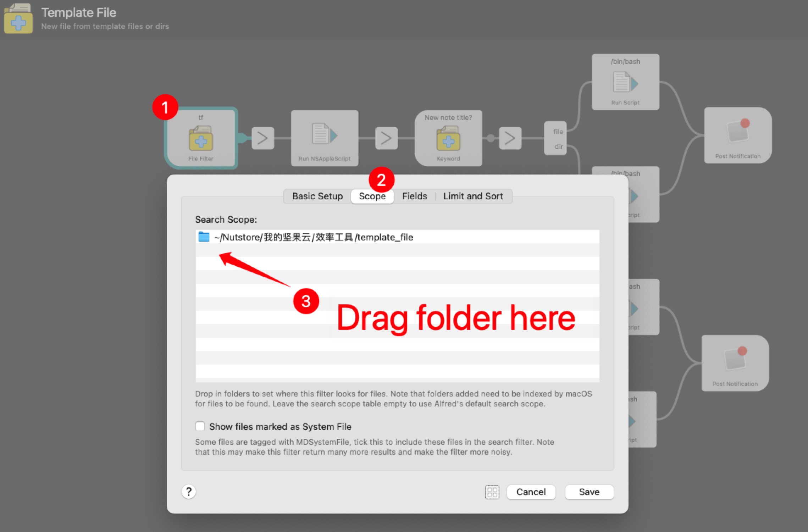Click the grid snippet icon beside Cancel
808x532 pixels.
coord(492,492)
